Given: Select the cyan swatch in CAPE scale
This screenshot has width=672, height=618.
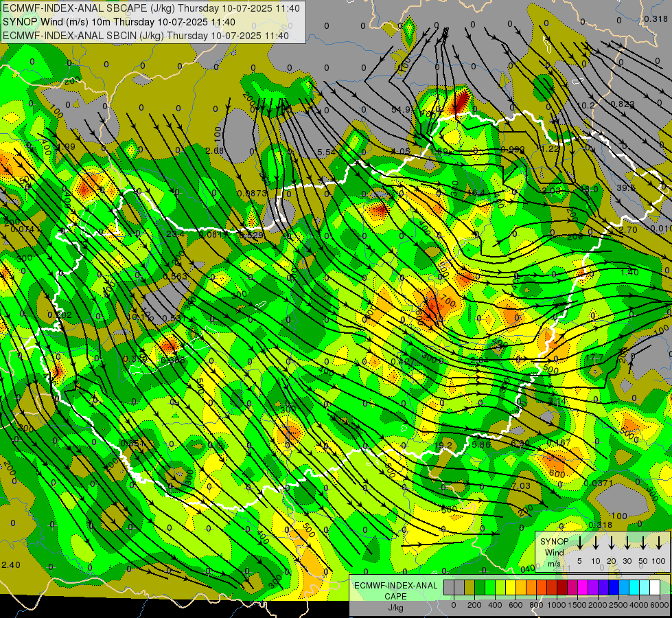Looking at the screenshot, I should [x=634, y=587].
